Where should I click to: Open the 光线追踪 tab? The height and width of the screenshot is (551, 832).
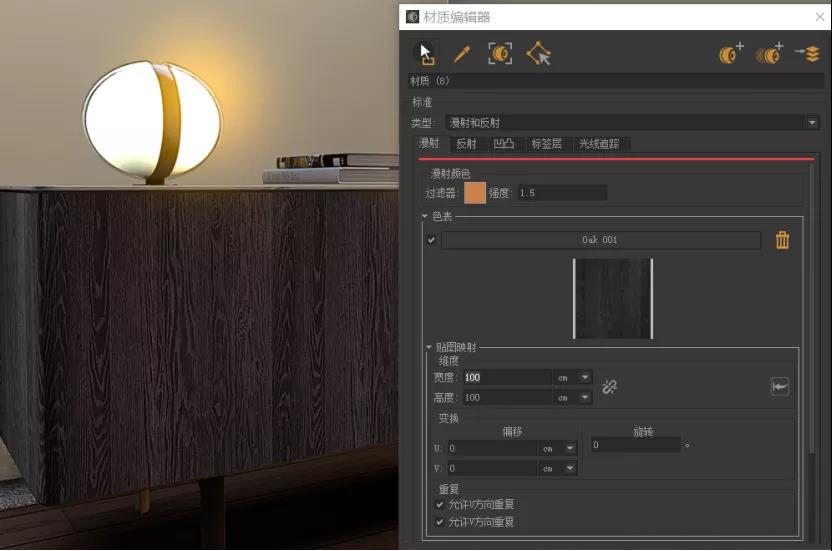pyautogui.click(x=600, y=144)
